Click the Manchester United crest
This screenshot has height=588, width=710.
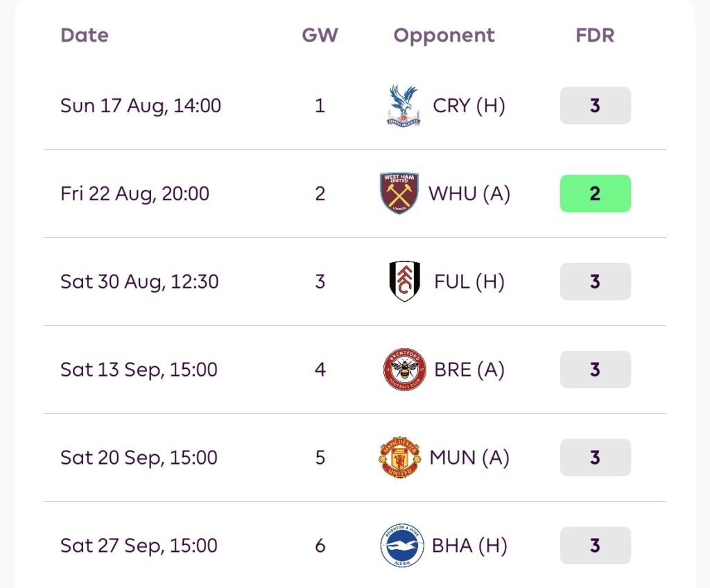coord(400,457)
